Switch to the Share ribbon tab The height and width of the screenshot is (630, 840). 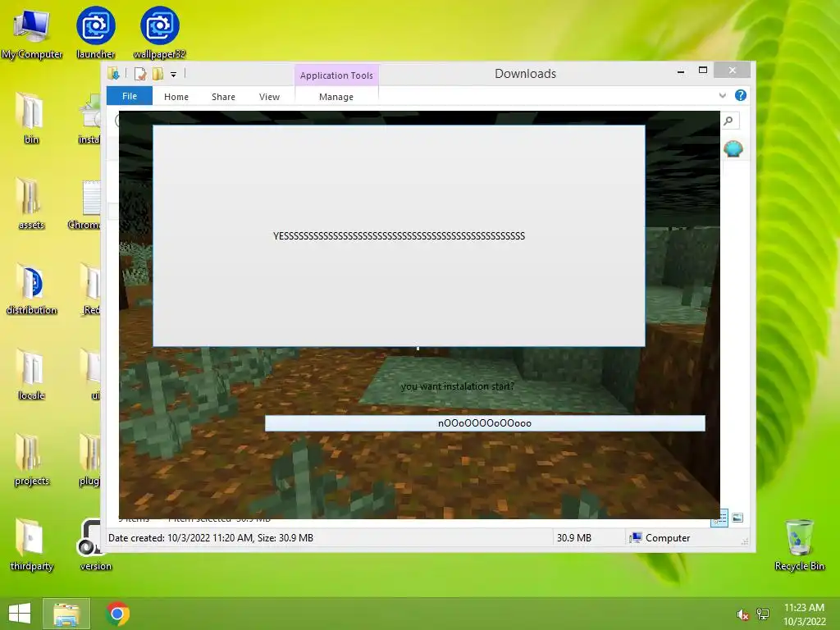tap(223, 97)
